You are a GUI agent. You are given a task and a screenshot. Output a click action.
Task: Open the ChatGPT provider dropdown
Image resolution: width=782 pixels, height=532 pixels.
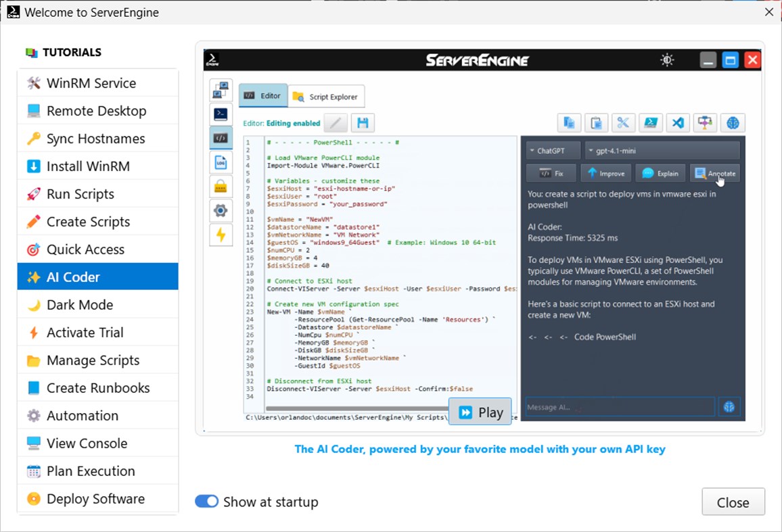[553, 149]
